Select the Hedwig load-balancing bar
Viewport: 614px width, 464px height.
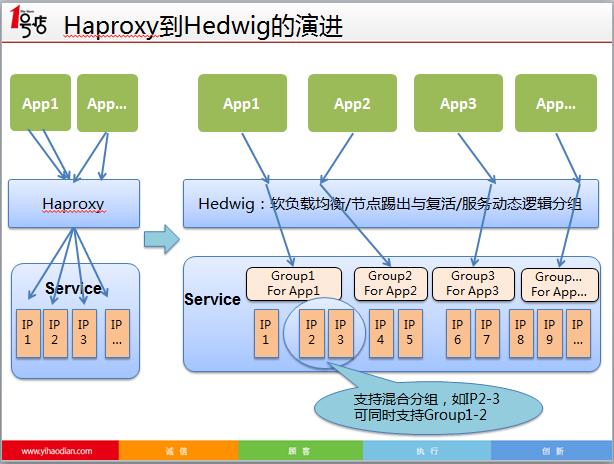pos(391,204)
